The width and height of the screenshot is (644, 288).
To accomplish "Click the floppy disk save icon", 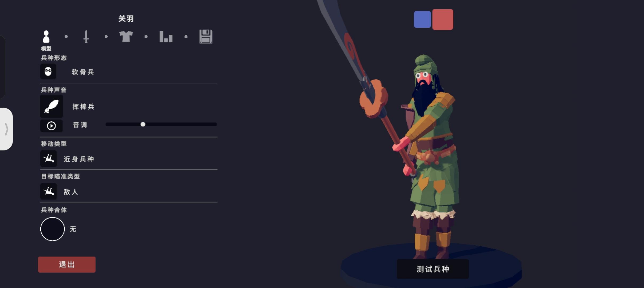I will pos(206,37).
